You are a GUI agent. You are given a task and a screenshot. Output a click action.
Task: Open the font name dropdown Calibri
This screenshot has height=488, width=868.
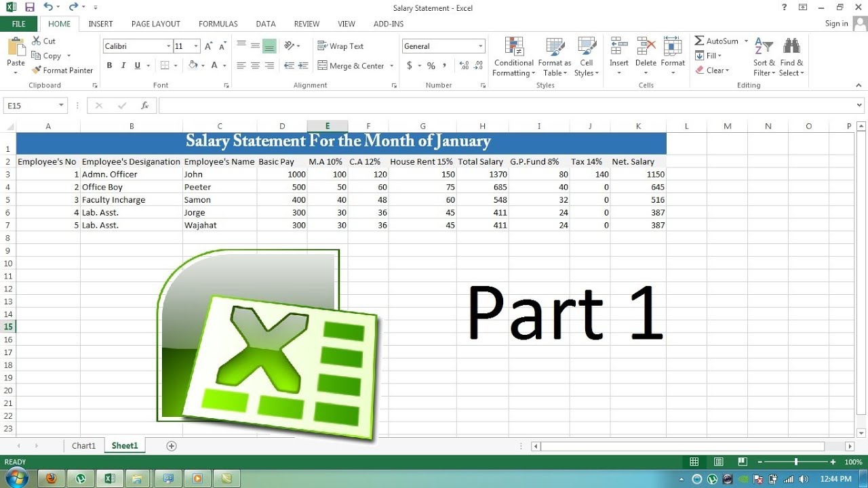point(169,46)
